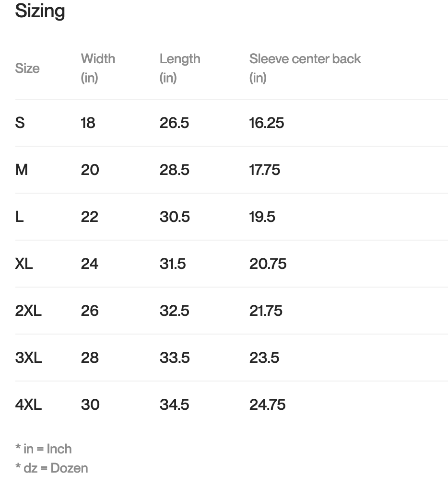Click sleeve value 24.75 for size 4XL
448x486 pixels.
click(267, 405)
